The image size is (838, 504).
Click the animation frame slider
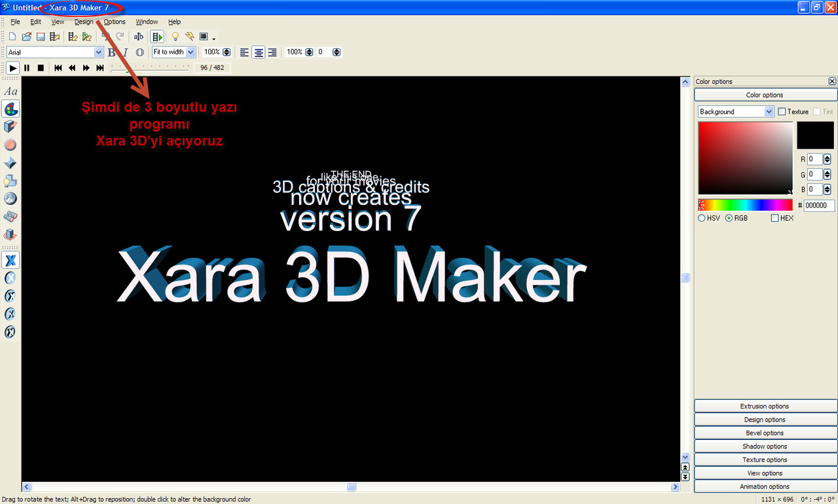click(150, 67)
